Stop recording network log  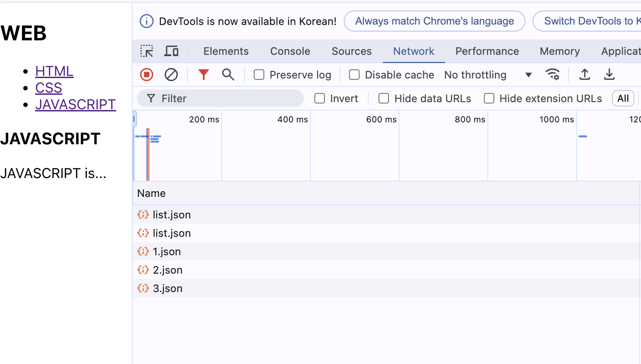coord(147,75)
